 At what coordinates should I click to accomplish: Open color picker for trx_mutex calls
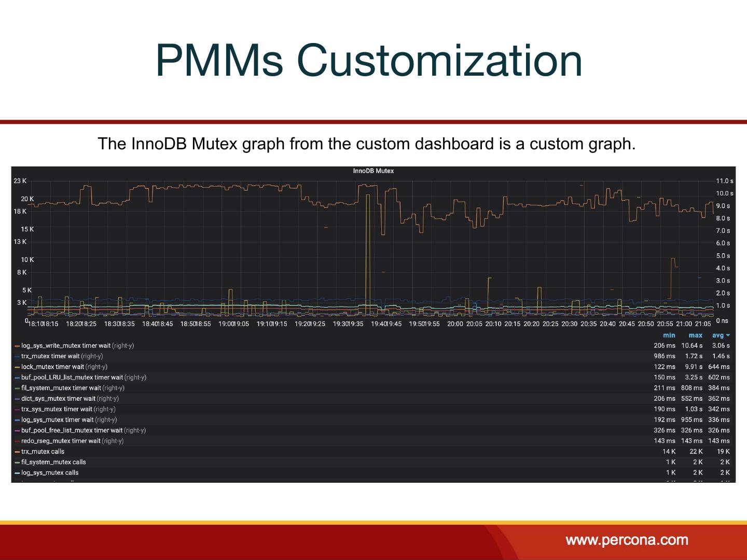tap(17, 452)
